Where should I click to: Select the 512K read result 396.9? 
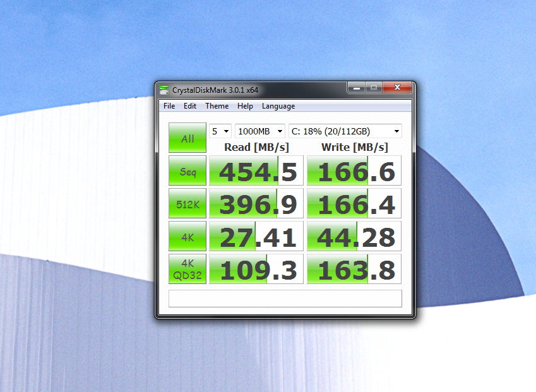click(x=256, y=203)
